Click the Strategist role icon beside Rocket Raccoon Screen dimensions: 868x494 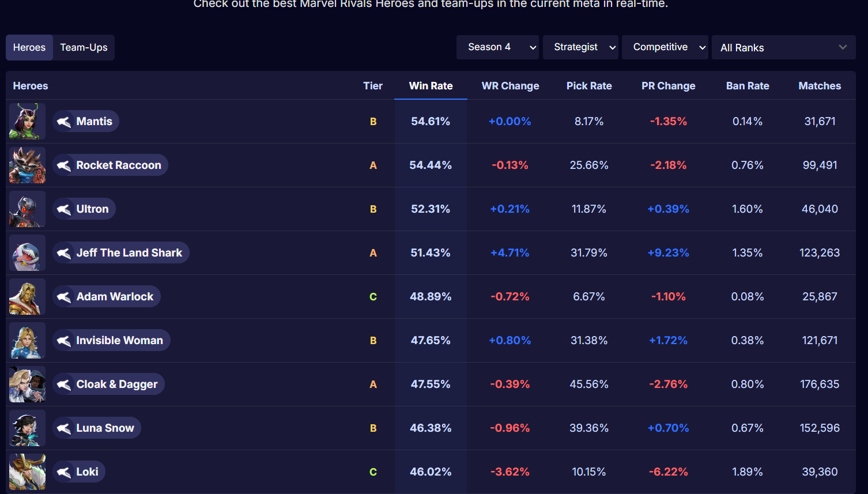[x=64, y=165]
